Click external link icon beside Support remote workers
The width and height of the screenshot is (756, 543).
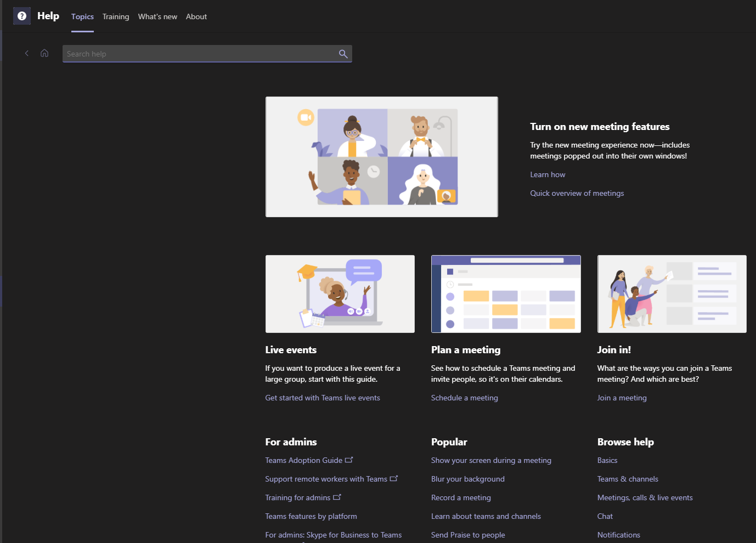click(x=394, y=478)
